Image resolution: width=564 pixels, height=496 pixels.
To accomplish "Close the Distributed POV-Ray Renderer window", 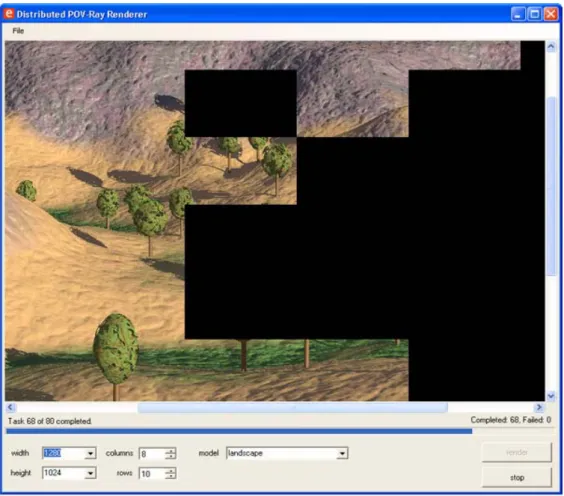I will tap(551, 14).
